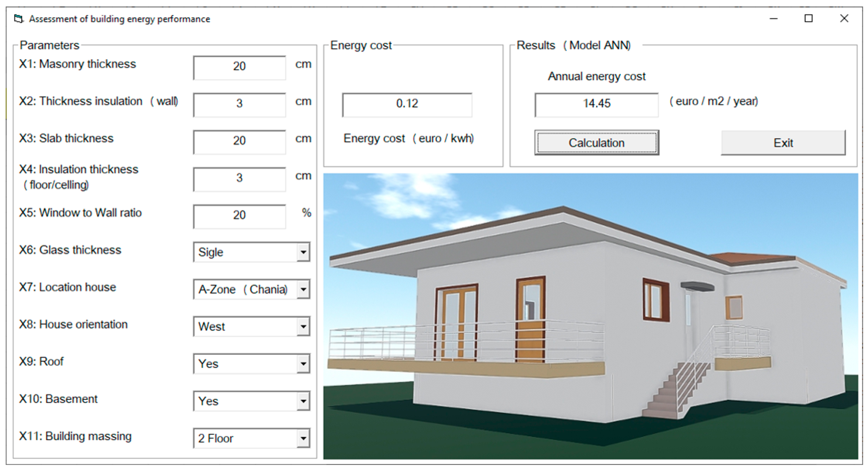The height and width of the screenshot is (471, 868).
Task: Maximize the assessment window
Action: 808,19
